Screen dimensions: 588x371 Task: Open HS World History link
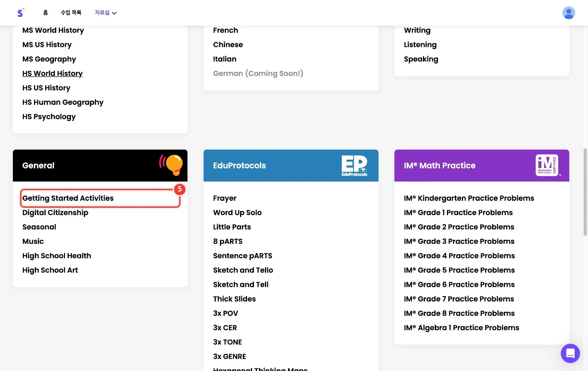click(53, 74)
